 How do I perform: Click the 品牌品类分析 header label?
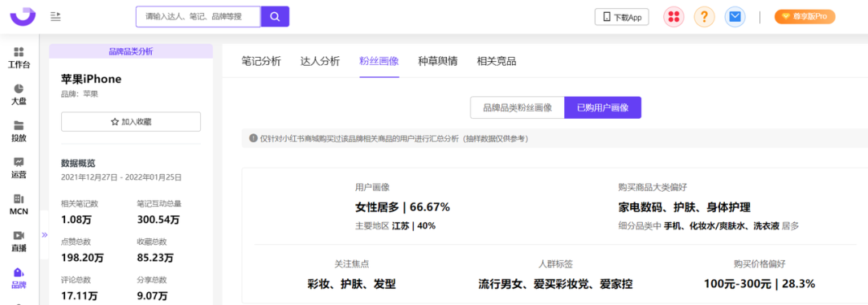pos(131,51)
